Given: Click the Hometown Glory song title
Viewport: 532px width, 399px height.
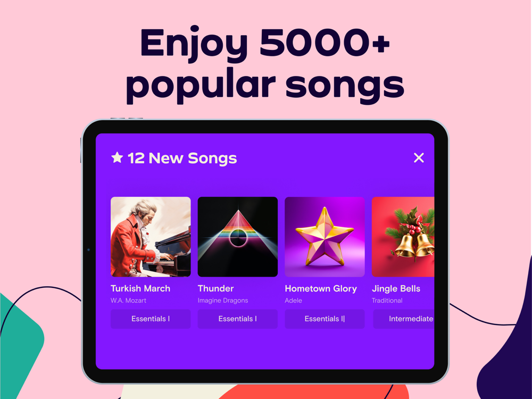Looking at the screenshot, I should (x=321, y=289).
